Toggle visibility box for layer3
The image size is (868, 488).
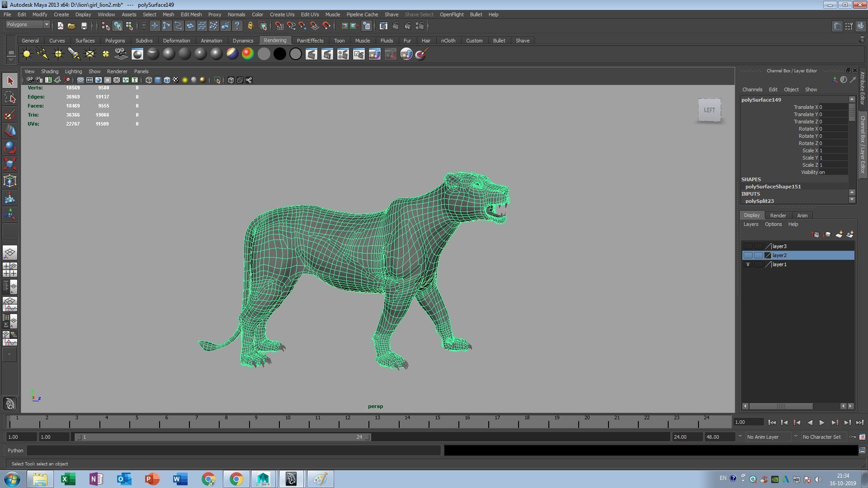[748, 246]
